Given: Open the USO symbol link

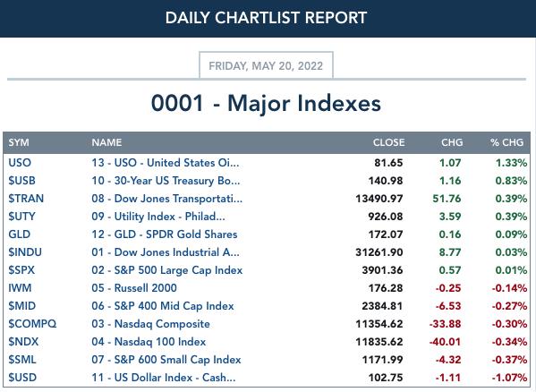Looking at the screenshot, I should pyautogui.click(x=20, y=163).
